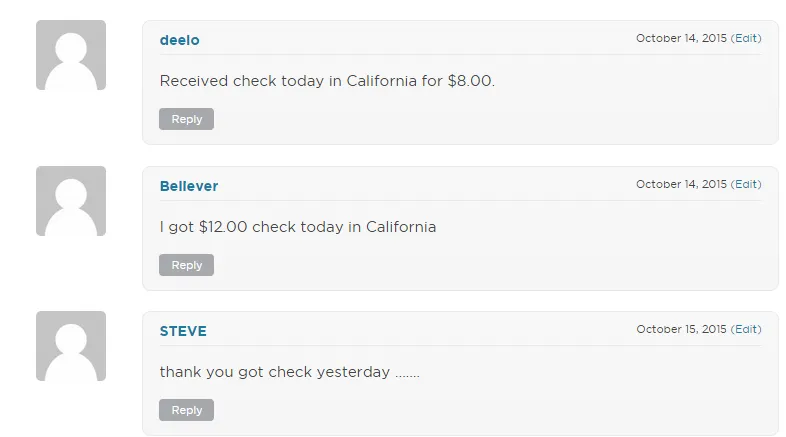Click the October 15, 2015 date
This screenshot has height=437, width=786.
tap(681, 329)
